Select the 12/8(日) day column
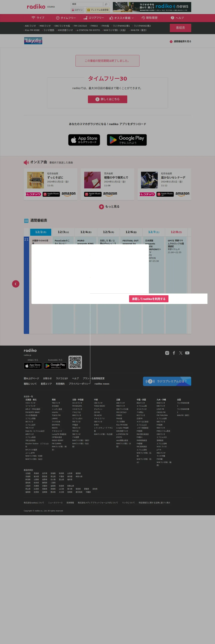The height and width of the screenshot is (644, 215). tap(176, 232)
